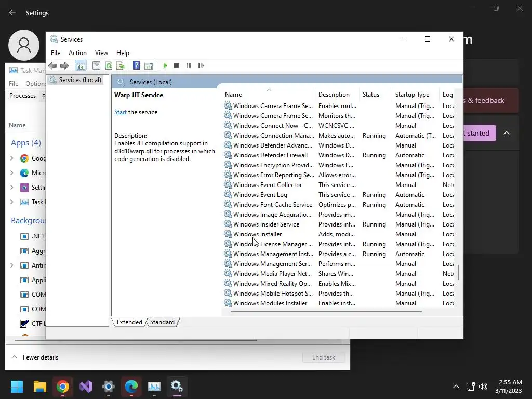
Task: Show hidden icons in the system tray
Action: (x=456, y=387)
